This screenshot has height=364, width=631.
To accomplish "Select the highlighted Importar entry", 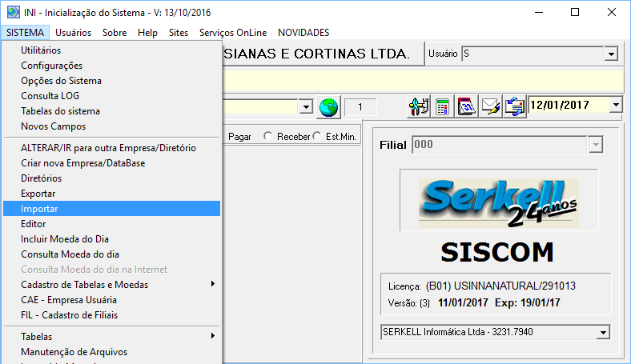I will [x=112, y=209].
